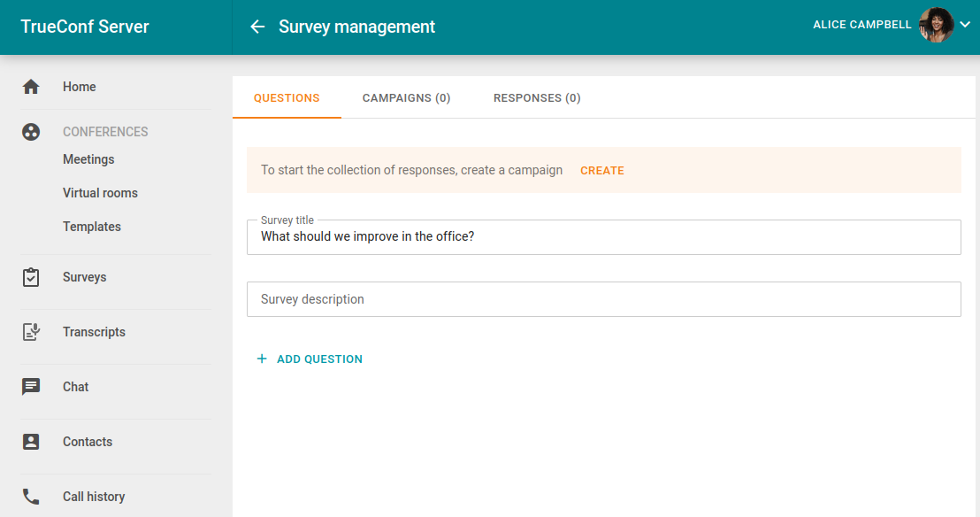Focus the Survey description field
The width and height of the screenshot is (980, 517).
(603, 299)
